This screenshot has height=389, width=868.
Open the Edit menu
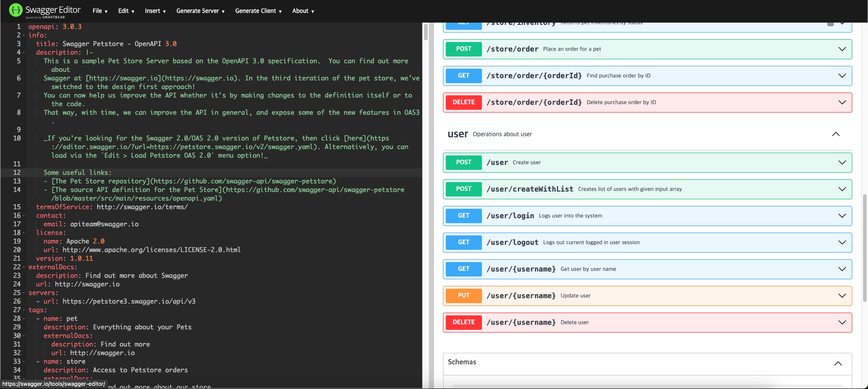click(126, 11)
